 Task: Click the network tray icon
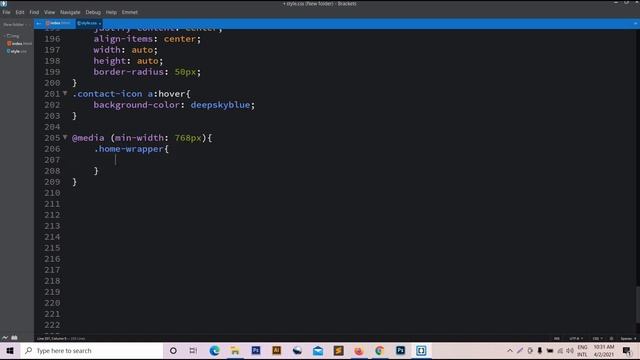point(560,351)
